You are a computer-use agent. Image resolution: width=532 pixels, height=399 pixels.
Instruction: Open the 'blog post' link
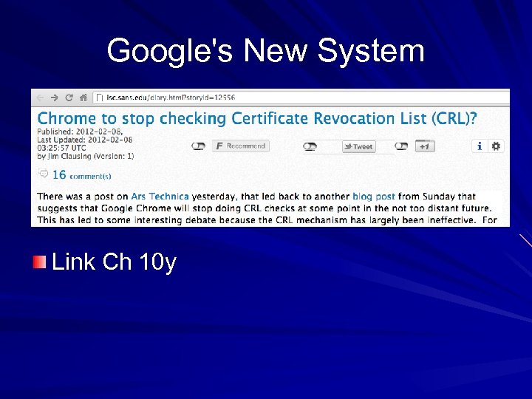374,197
